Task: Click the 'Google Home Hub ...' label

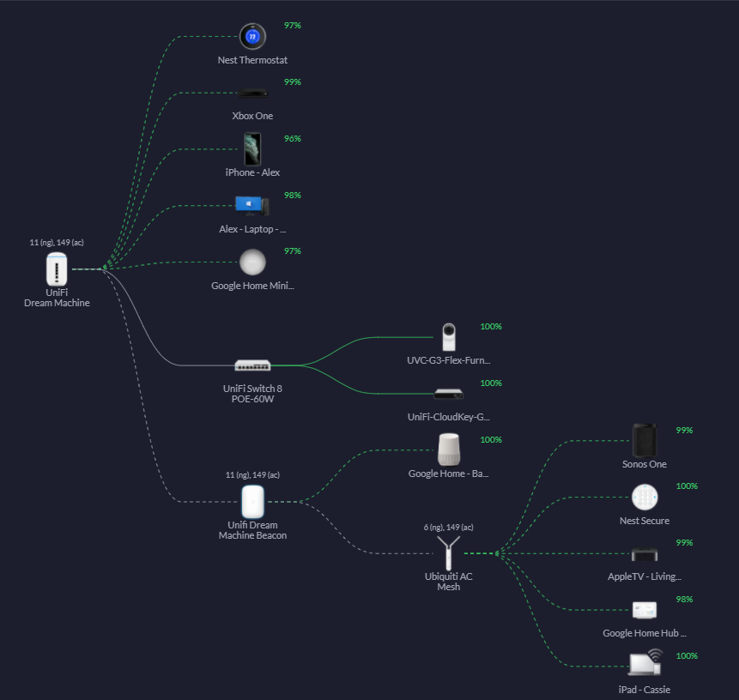Action: coord(645,633)
